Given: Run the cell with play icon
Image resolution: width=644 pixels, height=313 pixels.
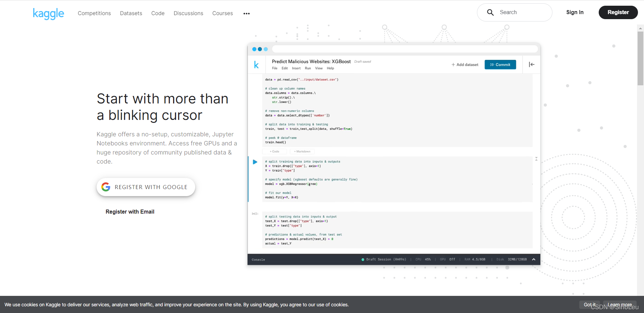Looking at the screenshot, I should pos(255,162).
